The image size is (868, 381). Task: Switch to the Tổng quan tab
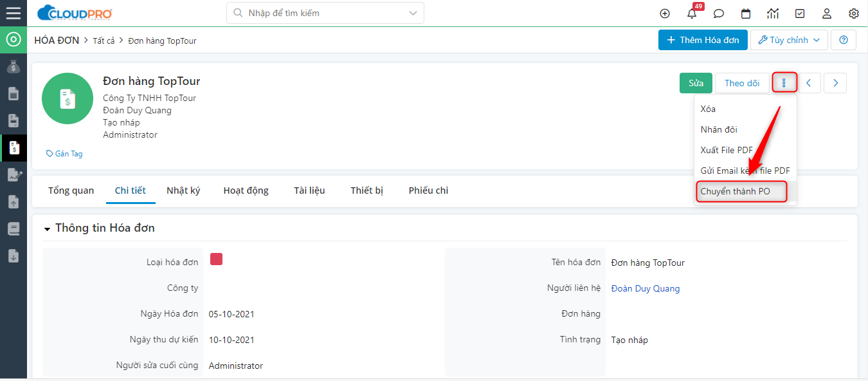(71, 190)
